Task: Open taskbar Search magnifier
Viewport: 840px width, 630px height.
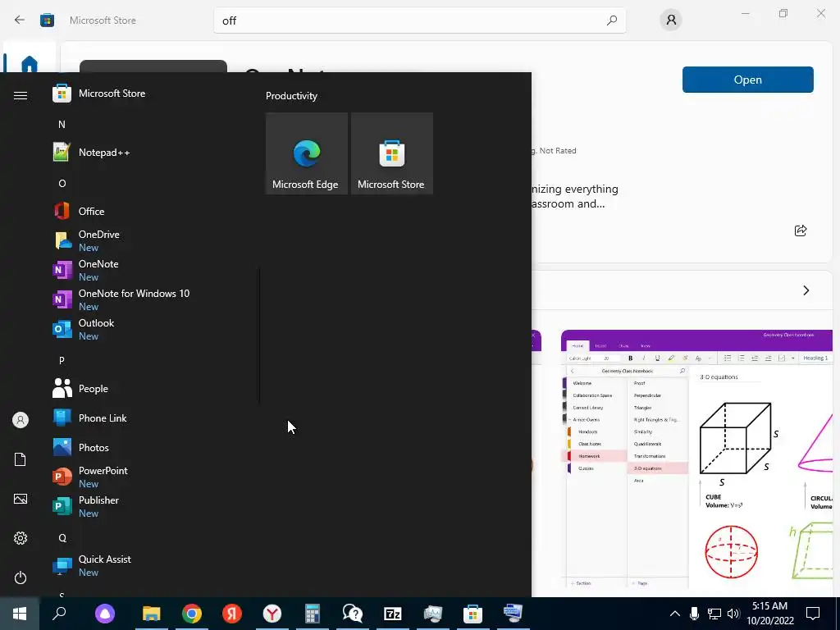Action: click(x=59, y=613)
